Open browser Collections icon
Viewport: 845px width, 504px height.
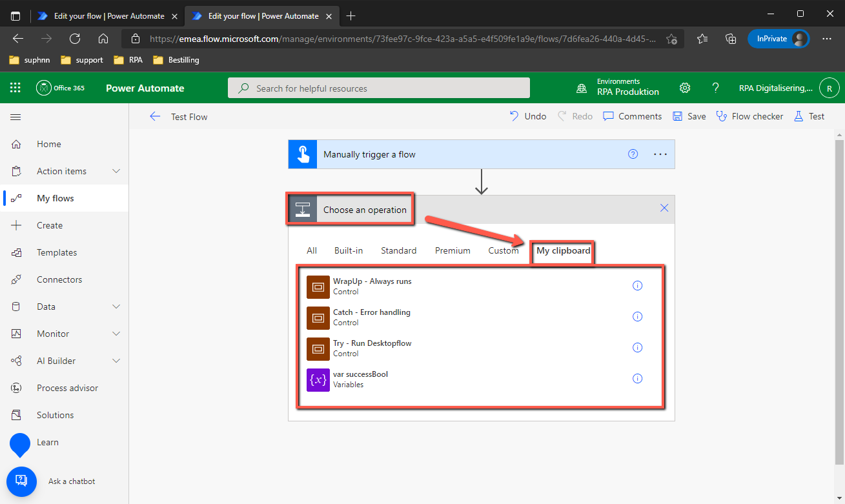pos(731,39)
